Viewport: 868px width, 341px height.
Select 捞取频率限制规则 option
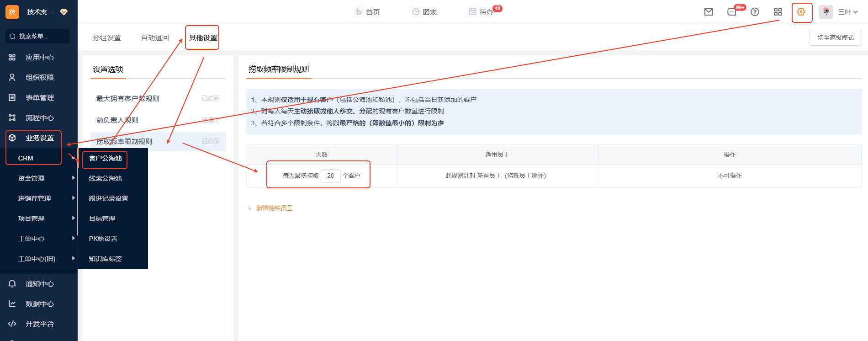click(158, 141)
